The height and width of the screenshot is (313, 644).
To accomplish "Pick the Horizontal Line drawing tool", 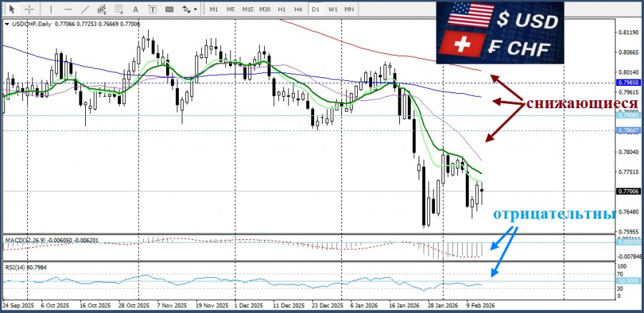I will tap(68, 9).
